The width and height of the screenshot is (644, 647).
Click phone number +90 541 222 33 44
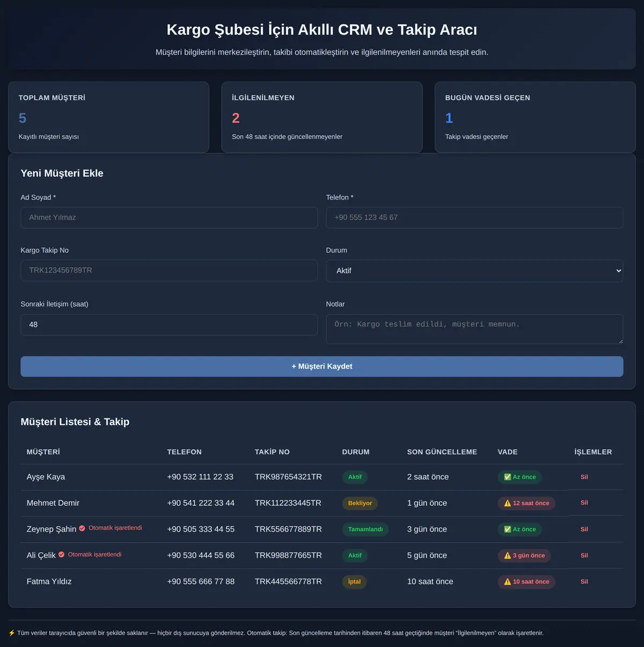(201, 503)
